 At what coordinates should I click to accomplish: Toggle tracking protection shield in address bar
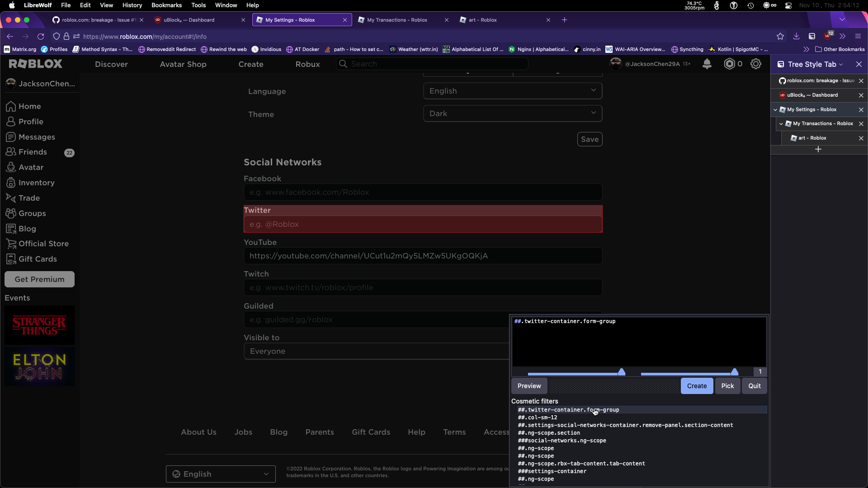point(56,37)
